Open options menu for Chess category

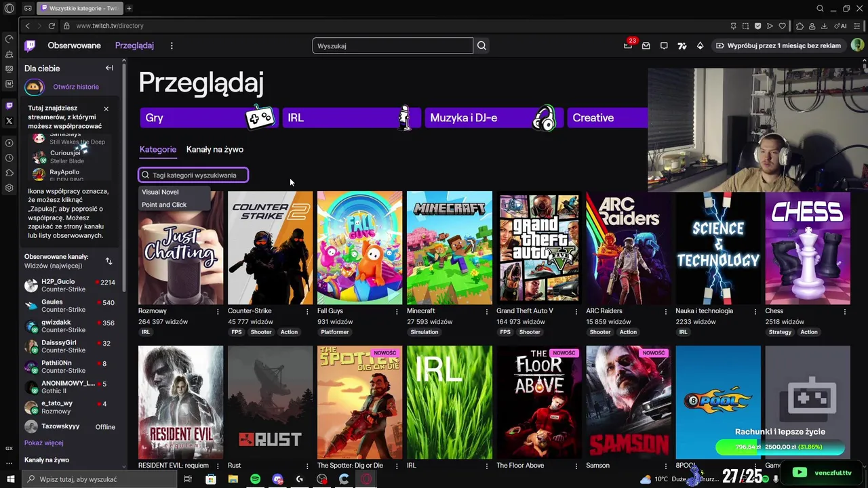(844, 311)
